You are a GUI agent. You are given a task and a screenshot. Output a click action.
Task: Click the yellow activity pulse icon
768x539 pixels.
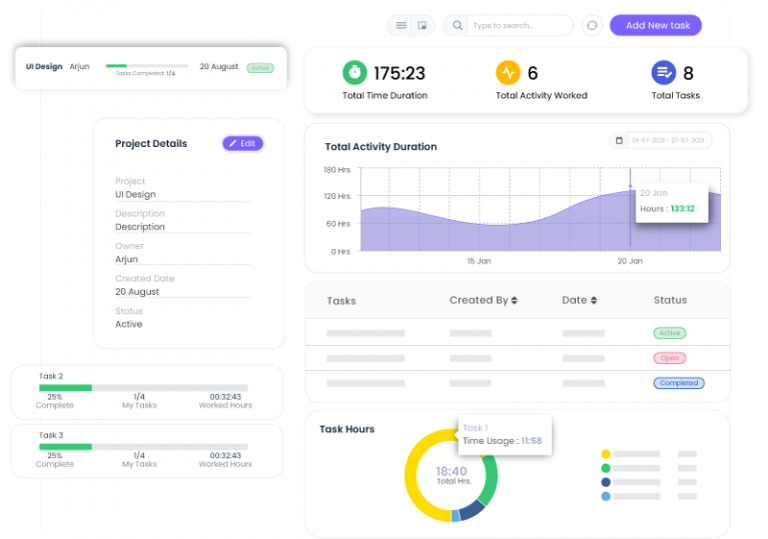(508, 72)
